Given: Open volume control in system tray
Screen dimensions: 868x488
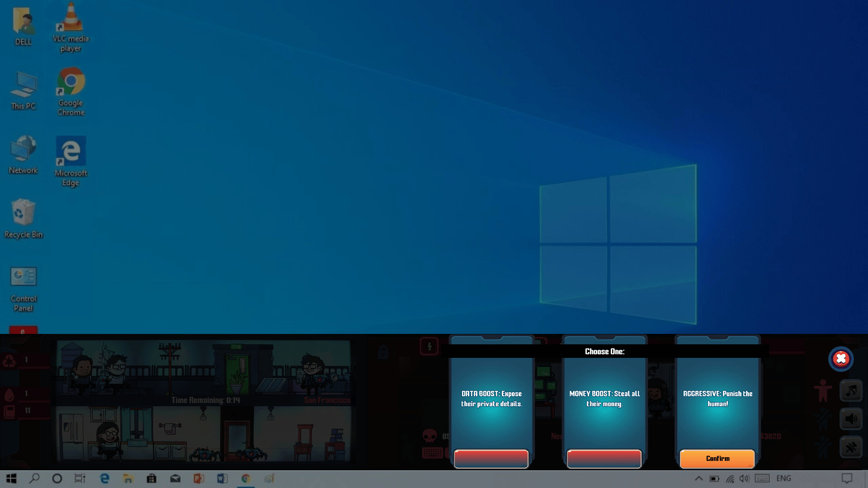Looking at the screenshot, I should point(744,479).
